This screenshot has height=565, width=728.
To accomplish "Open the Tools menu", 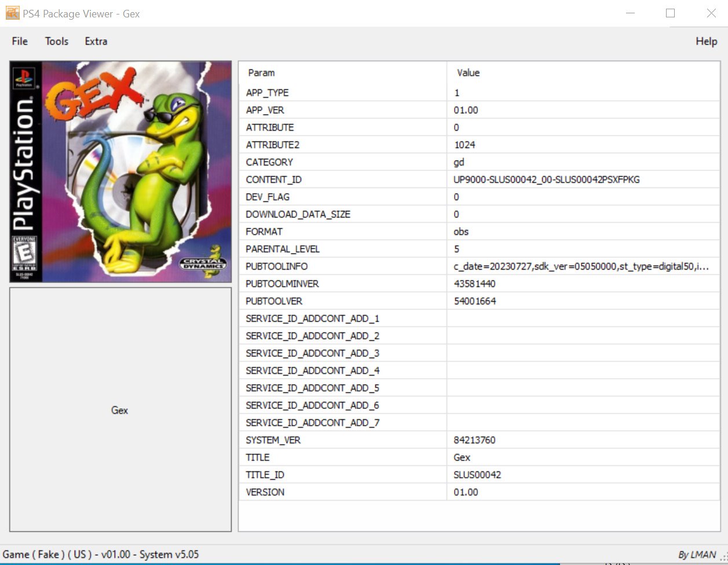I will tap(57, 41).
